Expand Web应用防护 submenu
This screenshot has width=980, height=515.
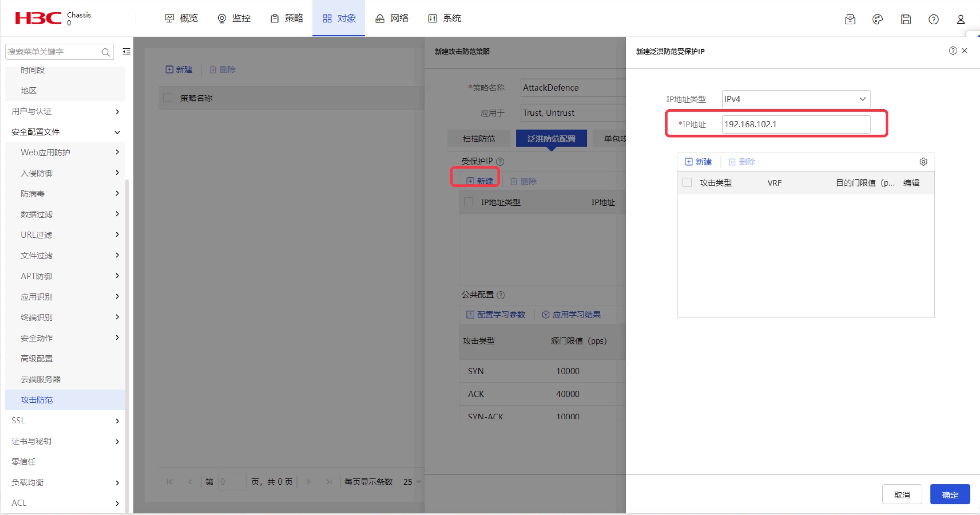[x=65, y=152]
